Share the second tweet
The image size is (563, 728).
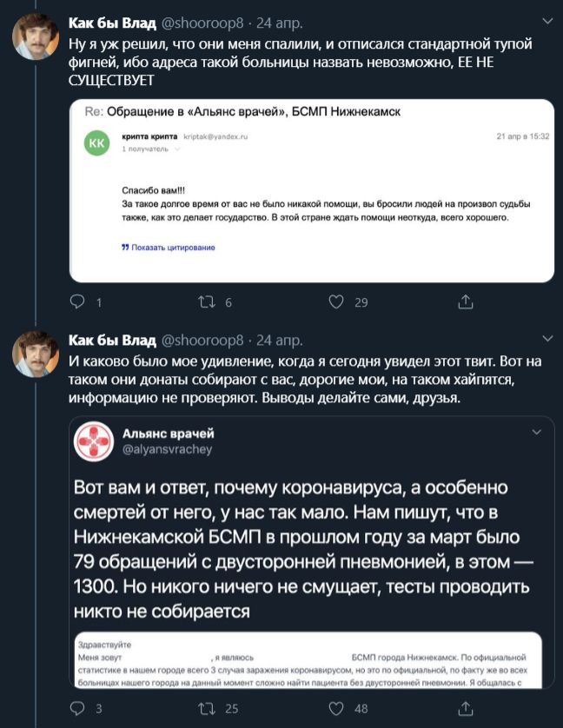(466, 708)
